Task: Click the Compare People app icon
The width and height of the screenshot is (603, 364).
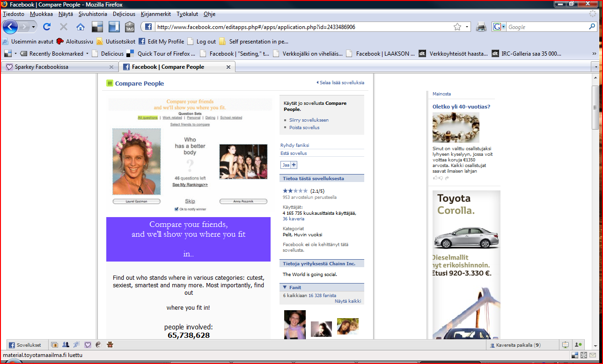Action: [x=110, y=83]
